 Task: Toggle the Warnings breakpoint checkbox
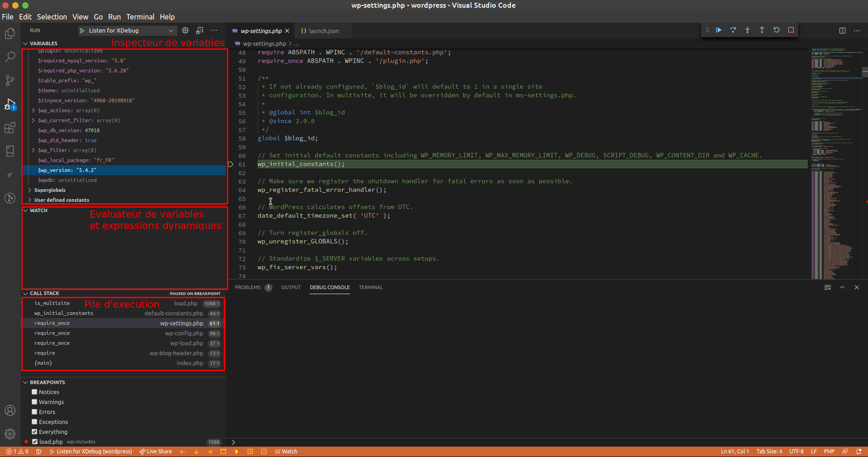click(34, 402)
